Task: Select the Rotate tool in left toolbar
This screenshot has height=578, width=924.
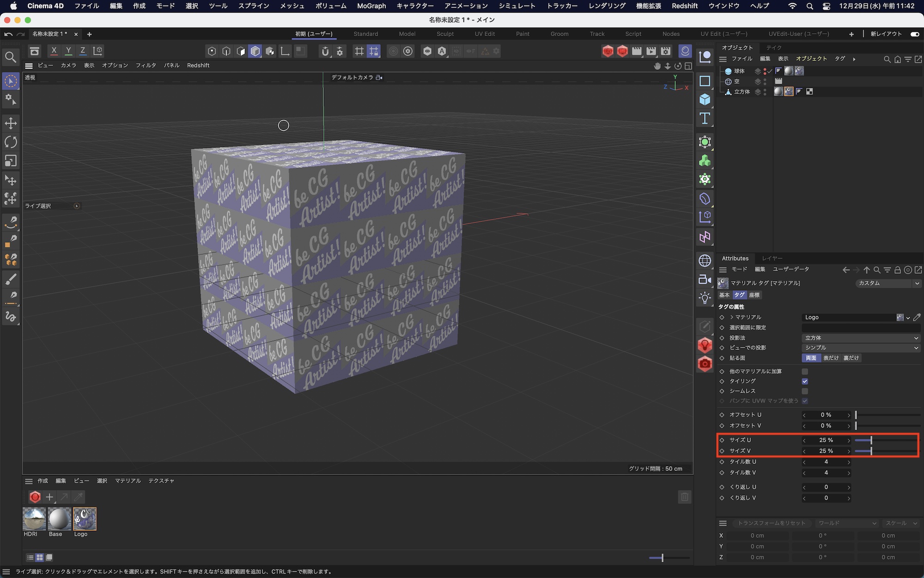Action: coord(11,142)
